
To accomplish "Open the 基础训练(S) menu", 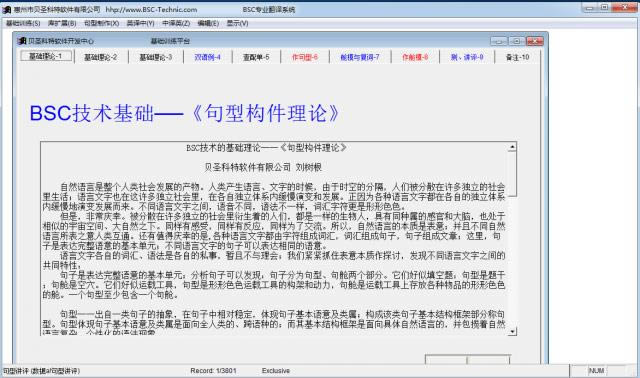I will 23,23.
